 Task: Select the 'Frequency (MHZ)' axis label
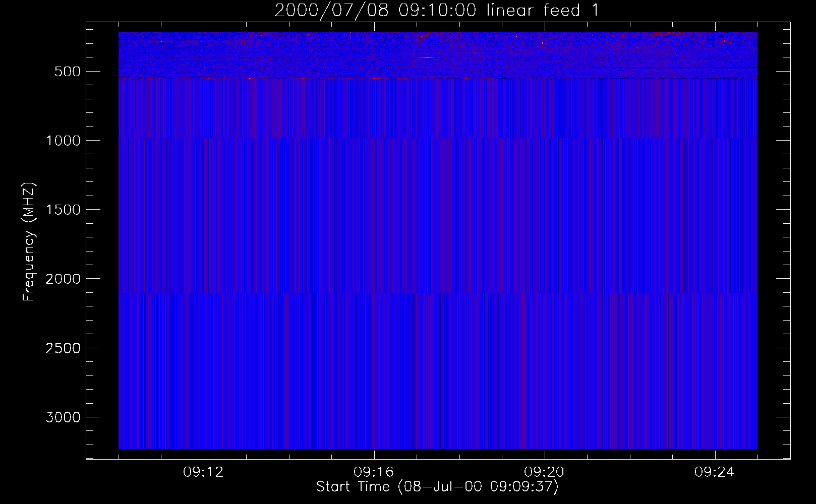point(29,242)
